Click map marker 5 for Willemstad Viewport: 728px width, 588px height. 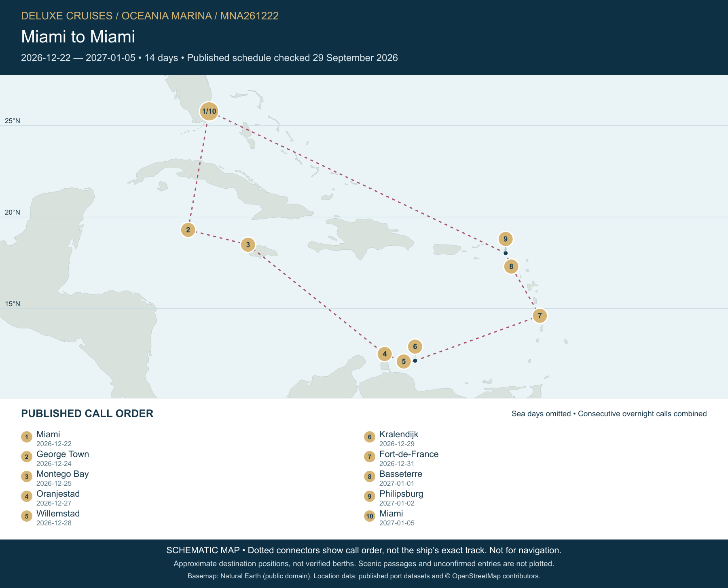pyautogui.click(x=404, y=361)
